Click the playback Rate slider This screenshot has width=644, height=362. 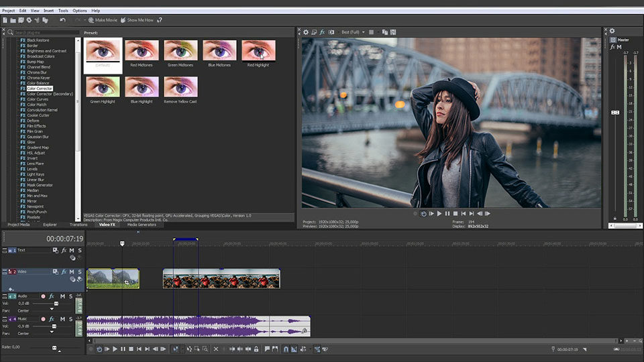tap(54, 348)
